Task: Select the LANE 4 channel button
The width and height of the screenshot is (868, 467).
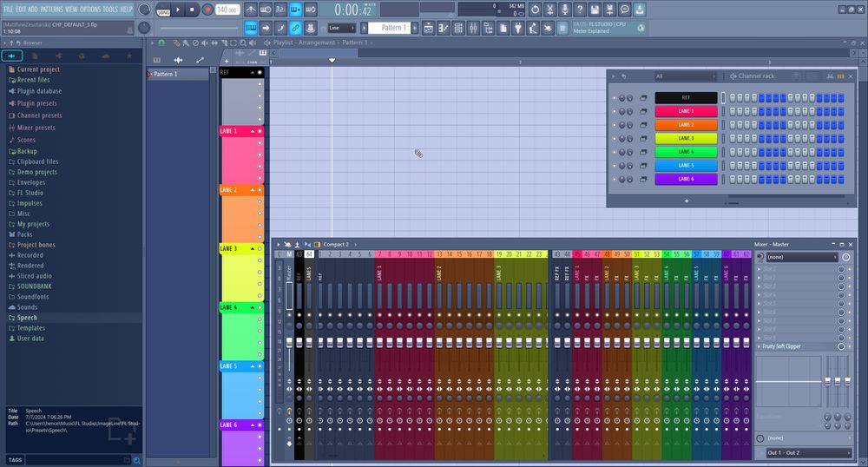Action: 686,152
